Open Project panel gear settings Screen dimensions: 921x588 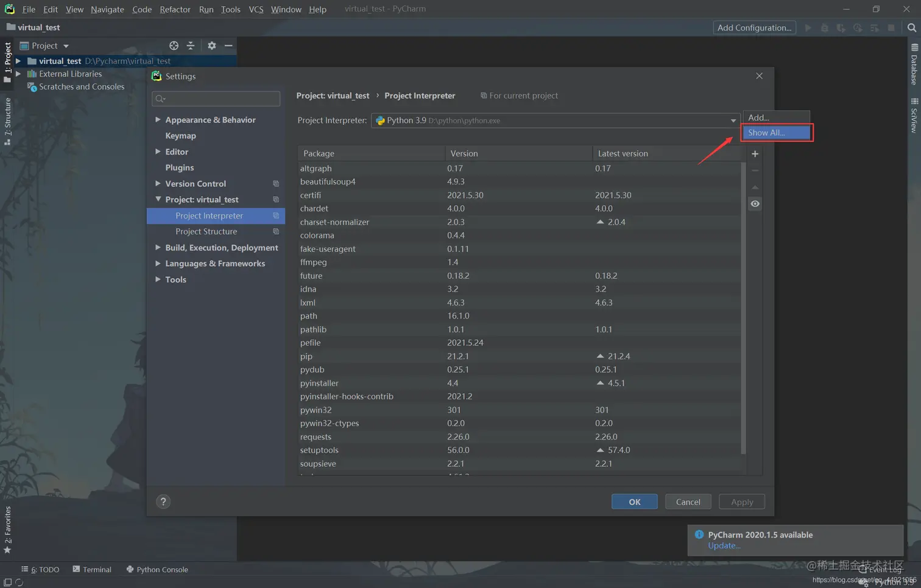click(x=211, y=46)
